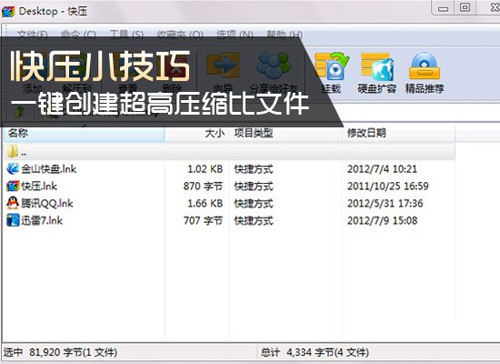This screenshot has width=500, height=364.
Task: Open the 帮助(H) menu
Action: 284,34
